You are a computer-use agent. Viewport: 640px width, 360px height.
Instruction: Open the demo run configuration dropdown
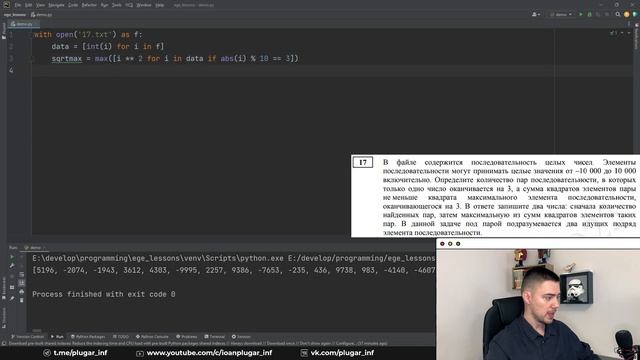click(561, 14)
